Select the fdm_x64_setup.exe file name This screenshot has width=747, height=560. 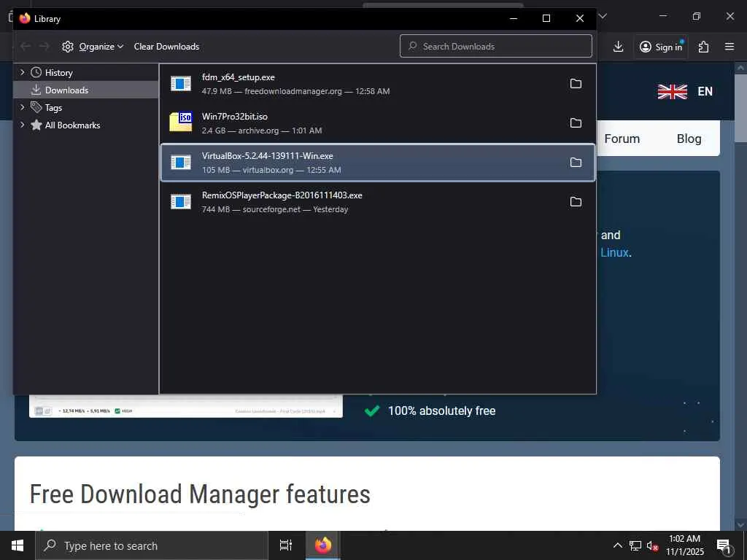(239, 77)
